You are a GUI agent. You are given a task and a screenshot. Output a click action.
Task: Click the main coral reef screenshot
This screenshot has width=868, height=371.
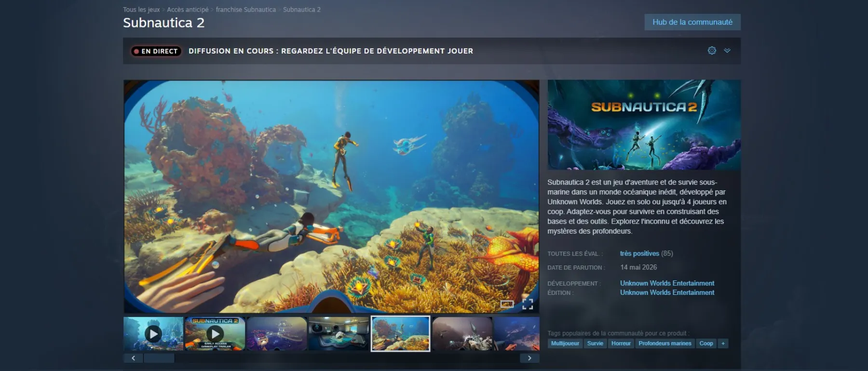(331, 197)
